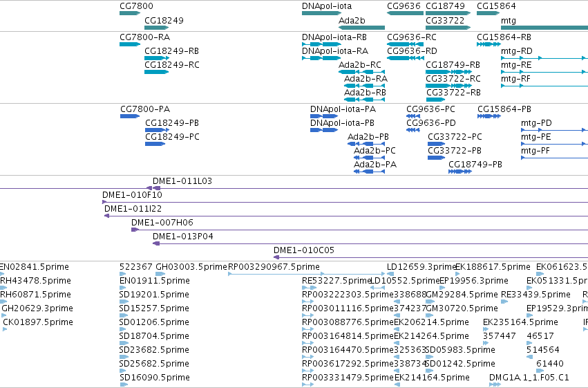Image resolution: width=588 pixels, height=388 pixels.
Task: Click the CG18249-PC protein label
Action: pyautogui.click(x=173, y=137)
